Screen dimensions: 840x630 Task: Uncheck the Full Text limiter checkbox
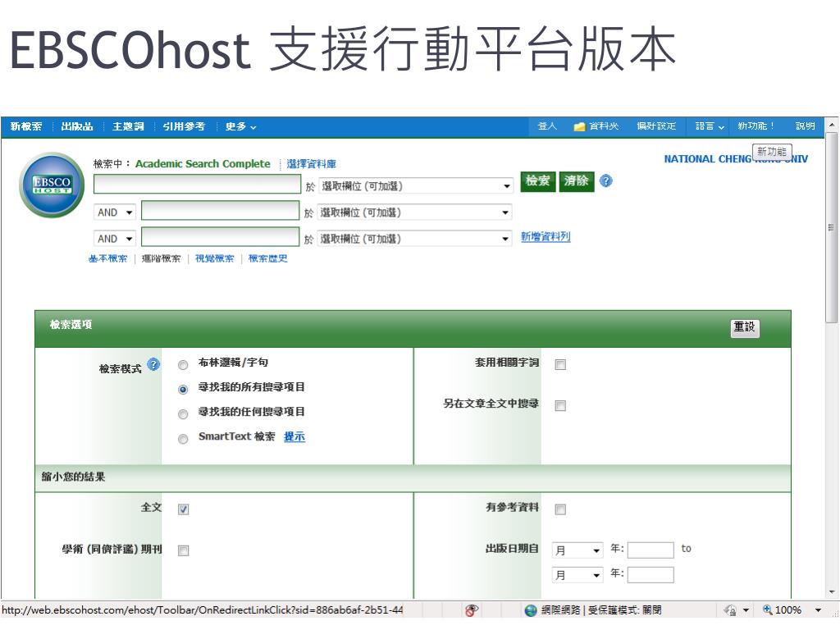coord(183,509)
